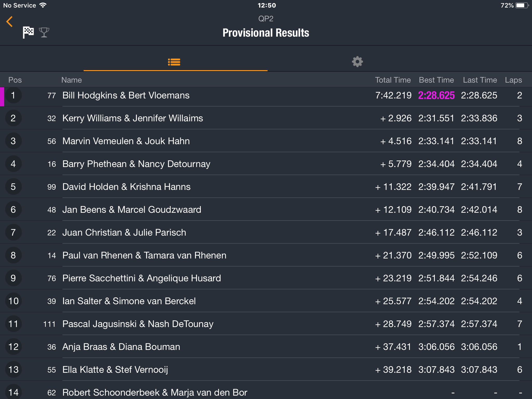Select position 1 circle badge

coord(13,95)
